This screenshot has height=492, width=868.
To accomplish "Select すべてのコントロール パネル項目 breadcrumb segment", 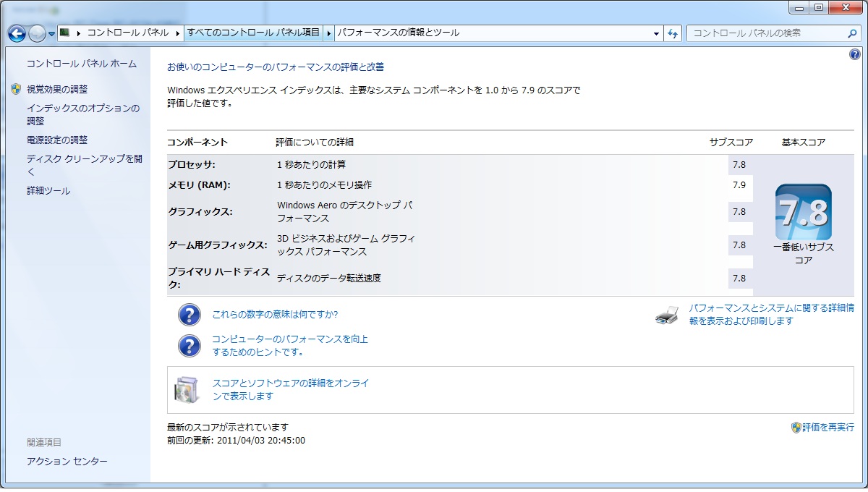I will tap(253, 33).
